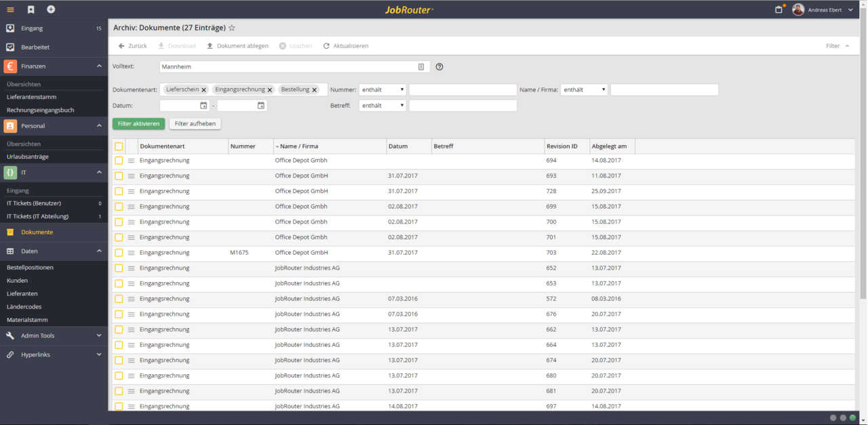Click the Daten table icon

coord(10,251)
